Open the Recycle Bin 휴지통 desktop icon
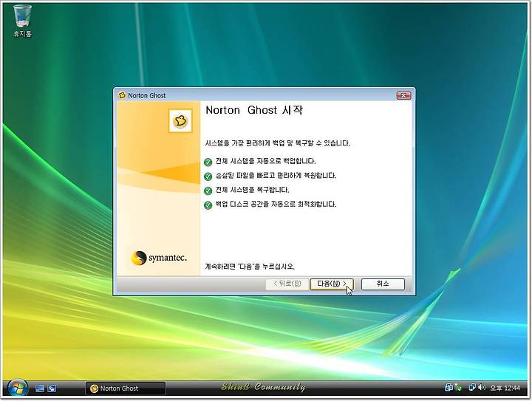Viewport: 532px width, 401px height. tap(22, 21)
